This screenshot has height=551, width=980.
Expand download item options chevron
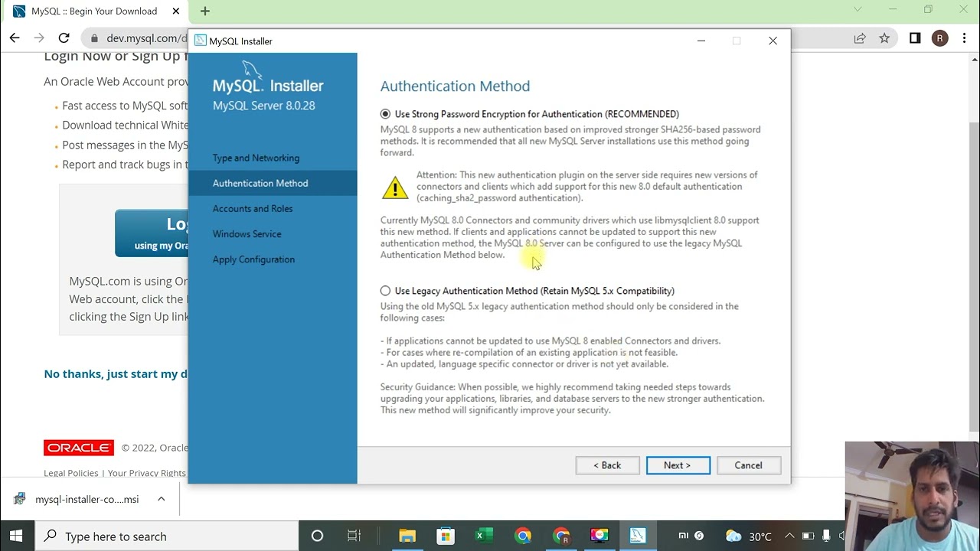click(x=162, y=499)
